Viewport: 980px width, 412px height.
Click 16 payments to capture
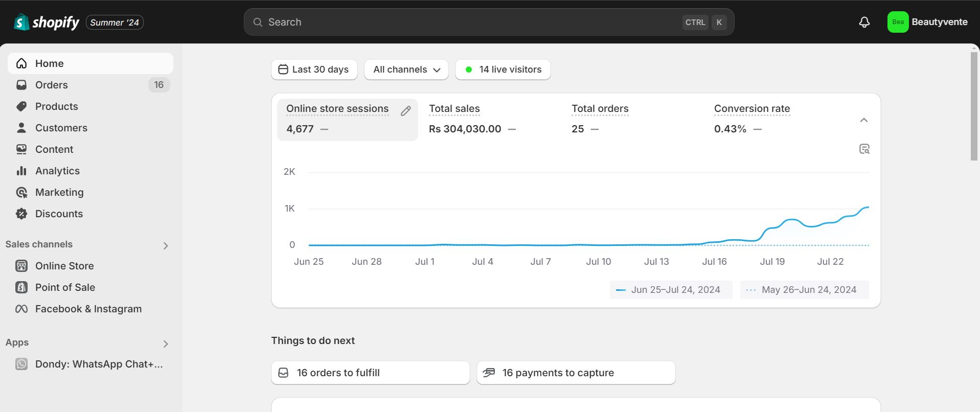576,373
